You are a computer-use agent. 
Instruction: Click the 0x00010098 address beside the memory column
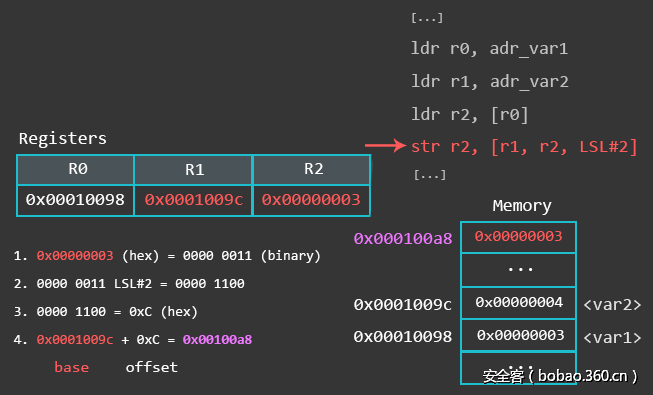(403, 337)
